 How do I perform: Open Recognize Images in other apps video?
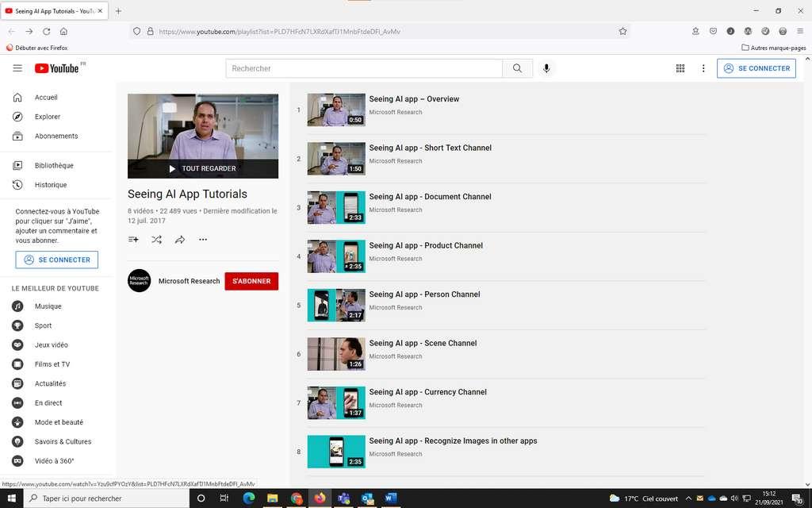point(453,441)
